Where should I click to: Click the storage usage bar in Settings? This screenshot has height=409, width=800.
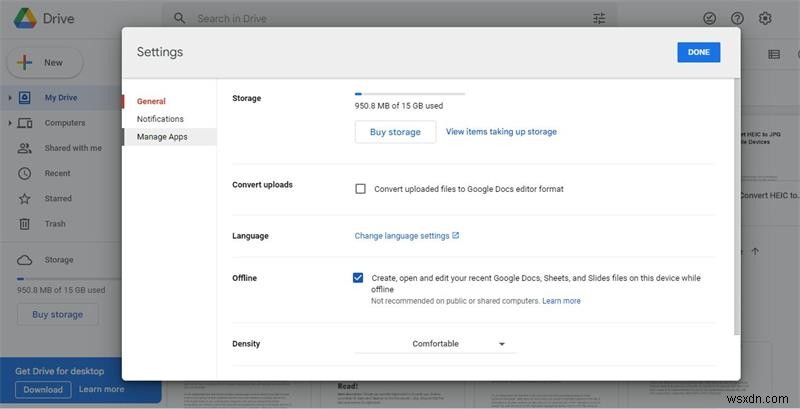point(410,94)
